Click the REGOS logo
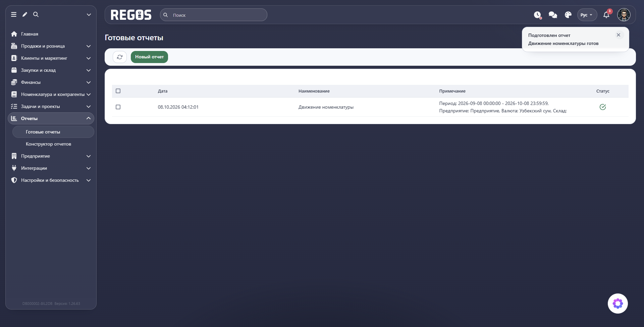The image size is (644, 327). point(131,15)
